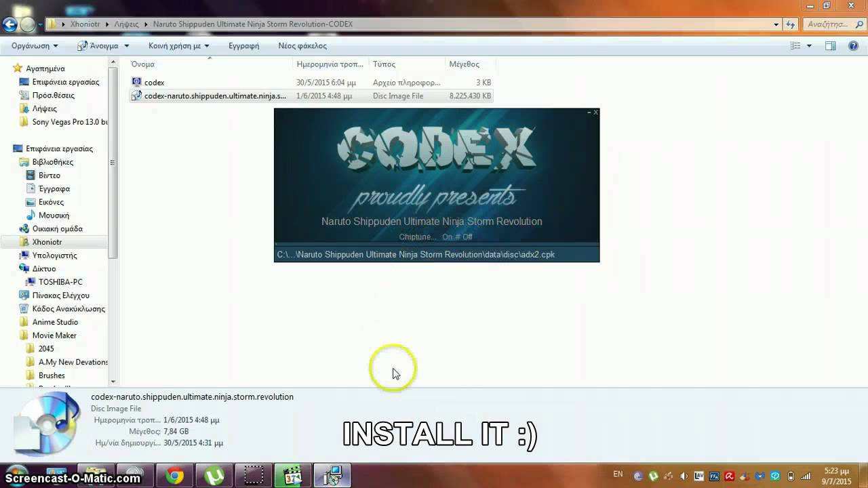
Task: Open the Οργάνωση dropdown menu
Action: 35,45
